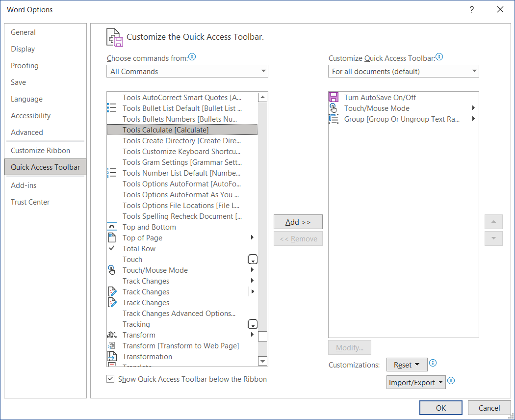This screenshot has height=420, width=515.
Task: Confirm with the OK button
Action: point(440,408)
